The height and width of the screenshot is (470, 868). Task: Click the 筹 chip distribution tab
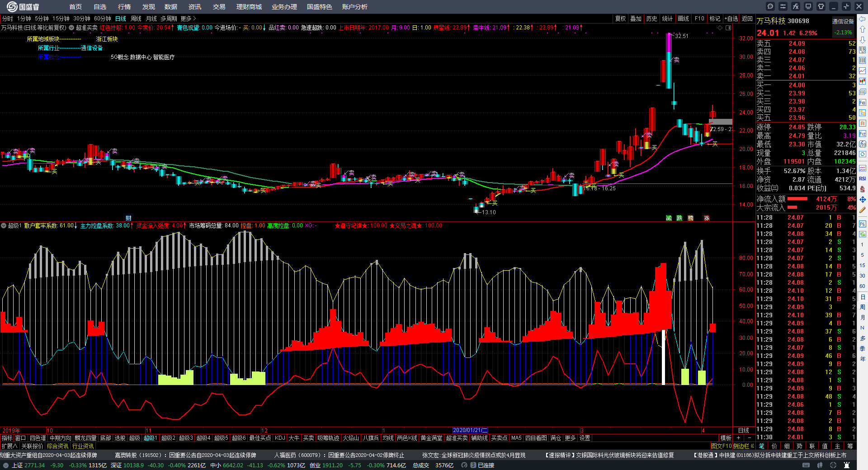(x=850, y=446)
